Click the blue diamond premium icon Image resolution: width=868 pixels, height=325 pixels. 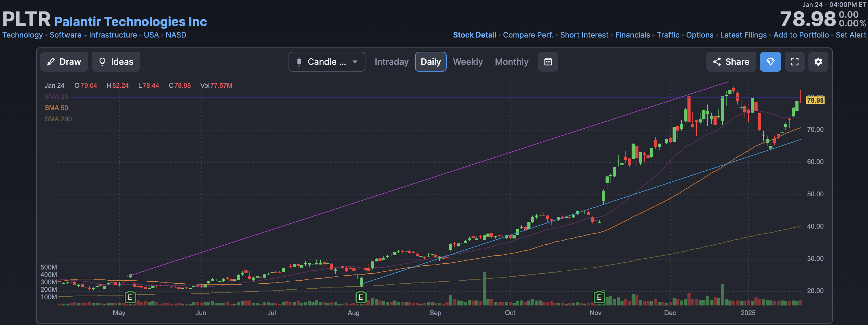[770, 62]
